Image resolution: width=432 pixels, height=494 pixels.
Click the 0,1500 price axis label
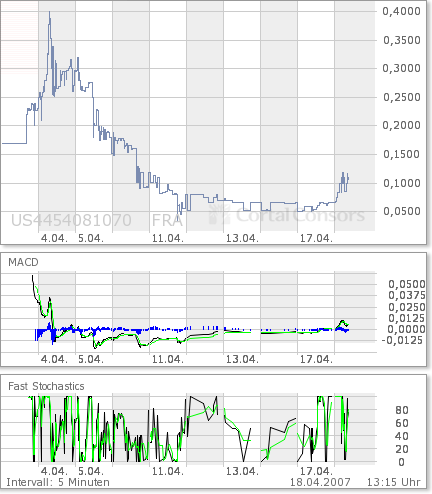tap(402, 154)
